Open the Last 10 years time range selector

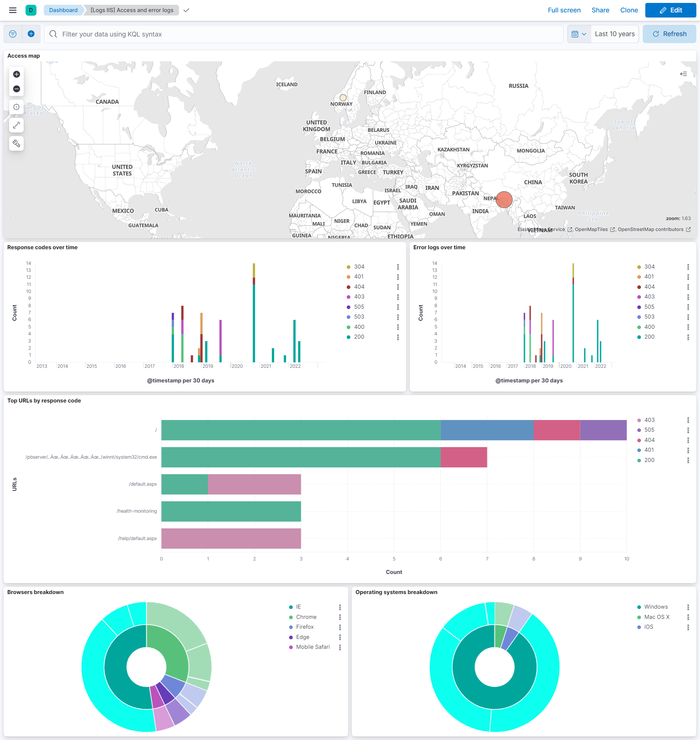click(615, 34)
